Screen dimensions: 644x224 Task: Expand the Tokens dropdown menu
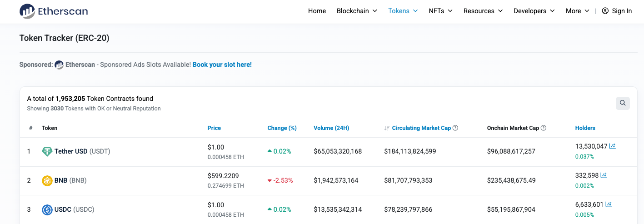[403, 11]
